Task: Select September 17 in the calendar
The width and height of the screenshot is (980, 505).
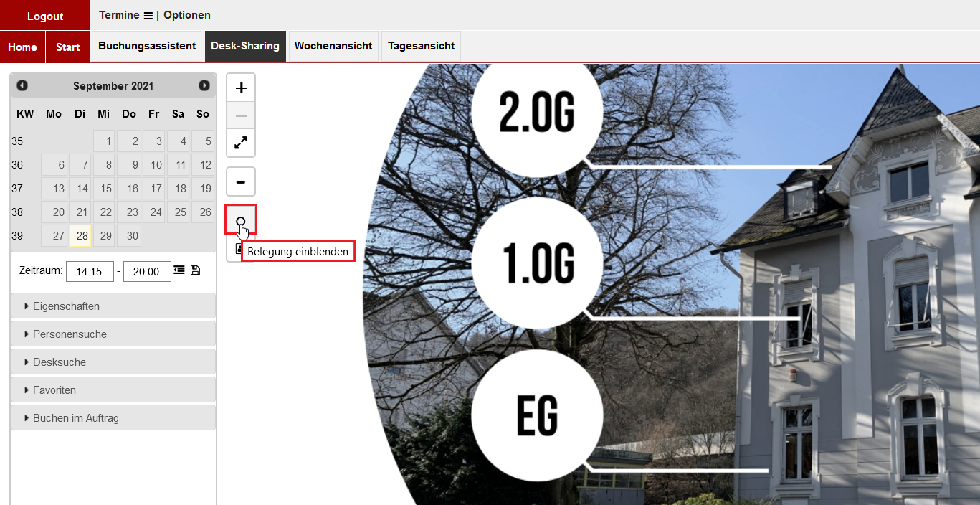Action: (x=153, y=189)
